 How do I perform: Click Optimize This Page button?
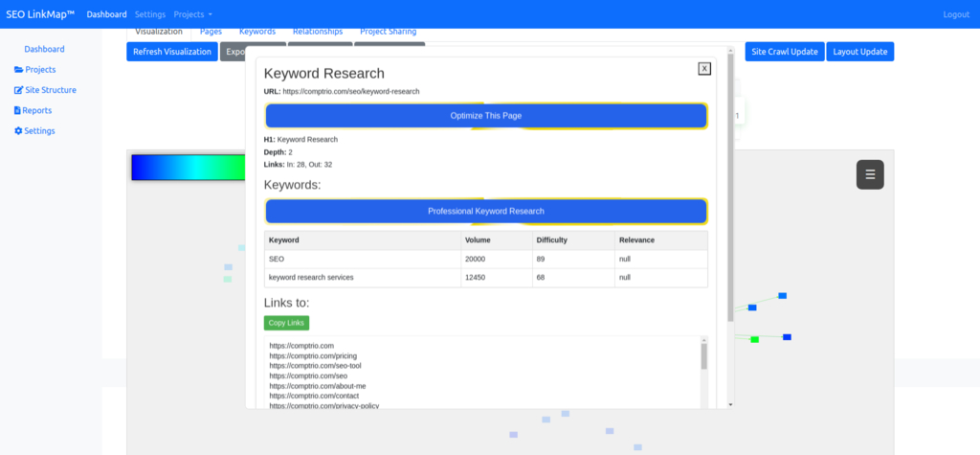485,116
